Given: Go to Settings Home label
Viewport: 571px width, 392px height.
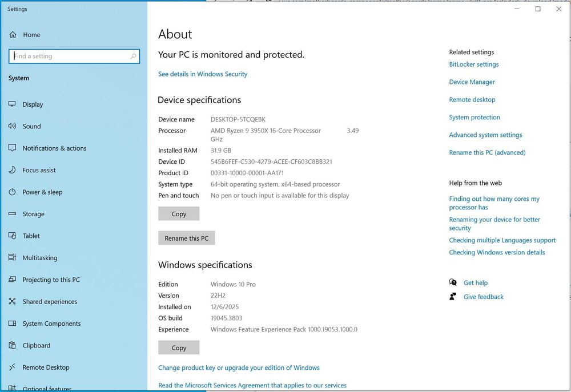Looking at the screenshot, I should (31, 35).
